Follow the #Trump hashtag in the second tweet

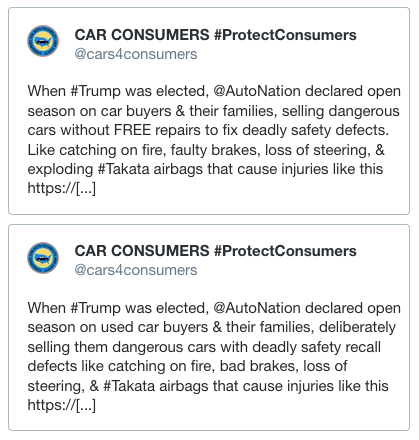[x=95, y=308]
